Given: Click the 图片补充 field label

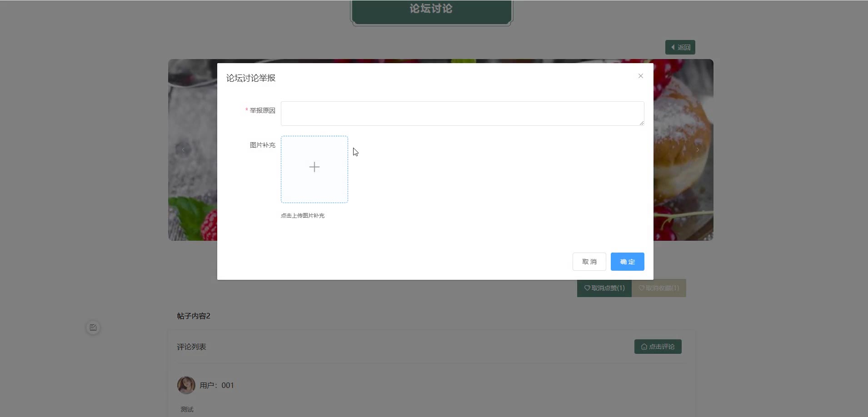Looking at the screenshot, I should click(x=263, y=145).
